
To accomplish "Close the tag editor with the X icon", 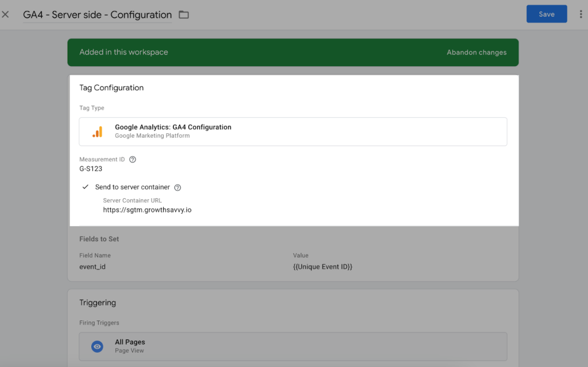I will point(5,14).
